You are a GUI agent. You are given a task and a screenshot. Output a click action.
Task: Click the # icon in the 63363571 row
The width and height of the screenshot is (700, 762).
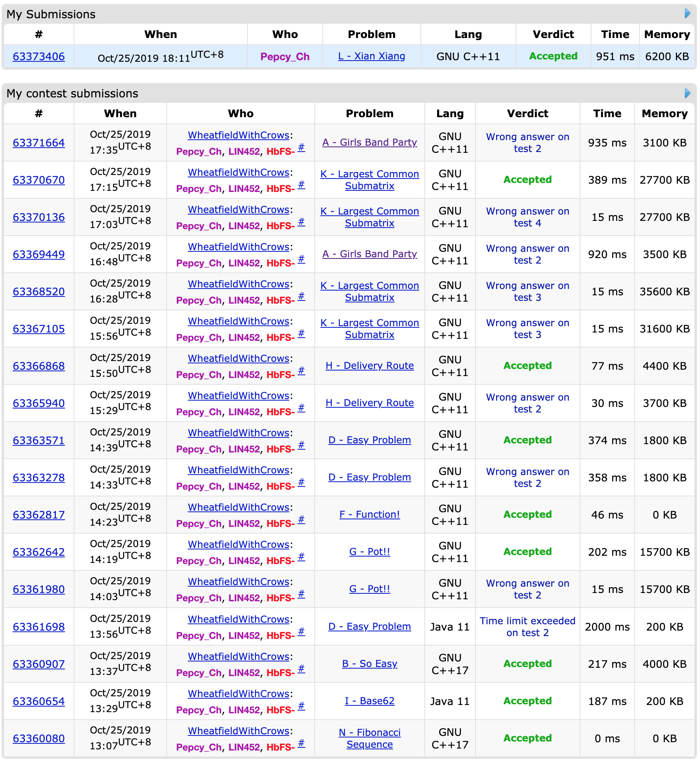click(x=301, y=445)
